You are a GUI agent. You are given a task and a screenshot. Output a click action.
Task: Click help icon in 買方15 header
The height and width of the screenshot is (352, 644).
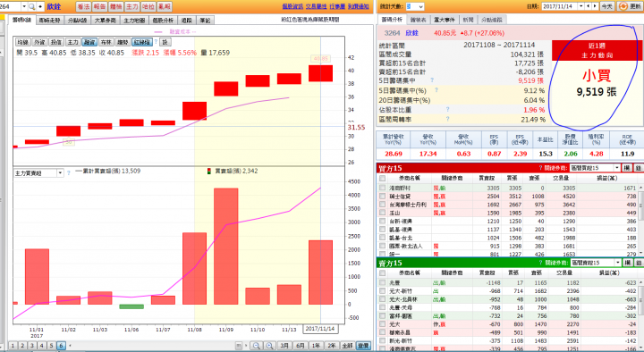pos(540,168)
